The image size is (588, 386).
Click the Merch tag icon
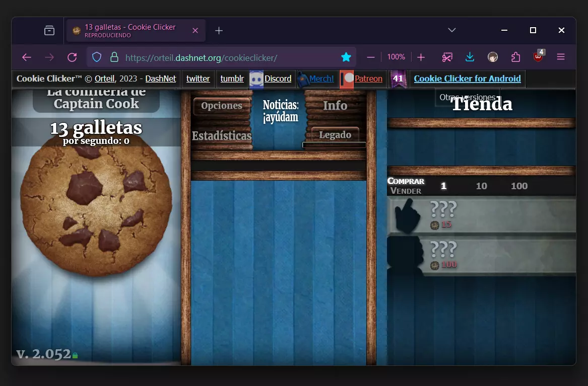[303, 79]
